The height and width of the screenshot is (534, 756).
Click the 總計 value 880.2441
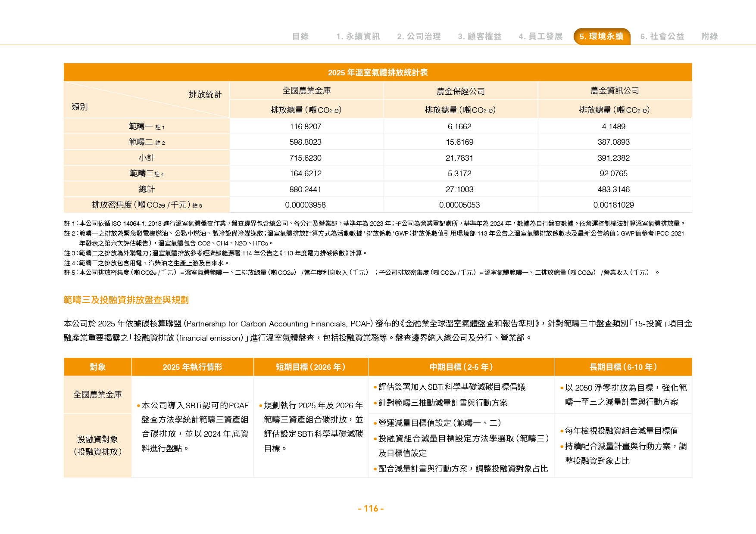pyautogui.click(x=305, y=189)
